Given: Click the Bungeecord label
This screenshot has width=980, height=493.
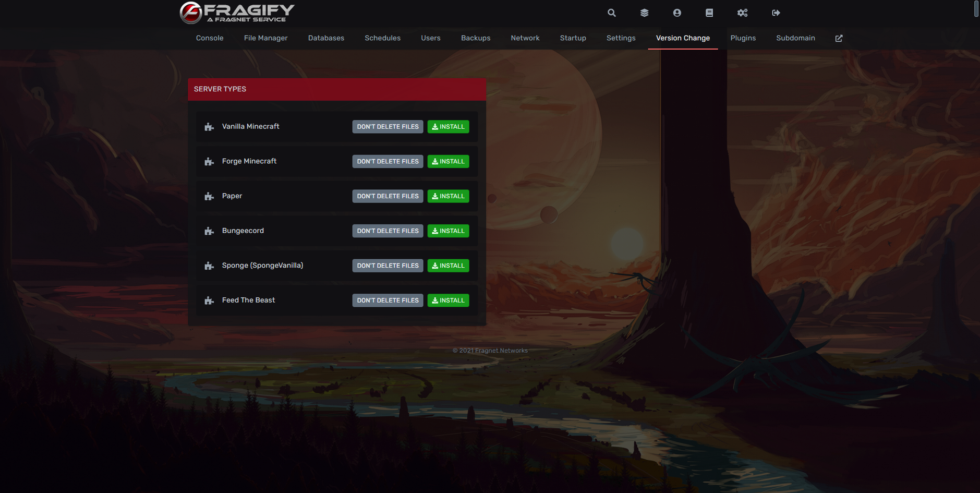Looking at the screenshot, I should click(243, 231).
